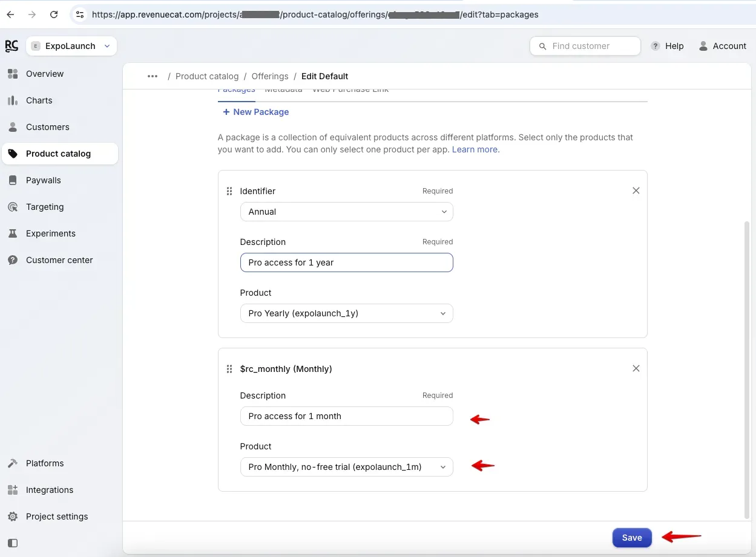Open the Pro Yearly product dropdown

[x=346, y=313]
